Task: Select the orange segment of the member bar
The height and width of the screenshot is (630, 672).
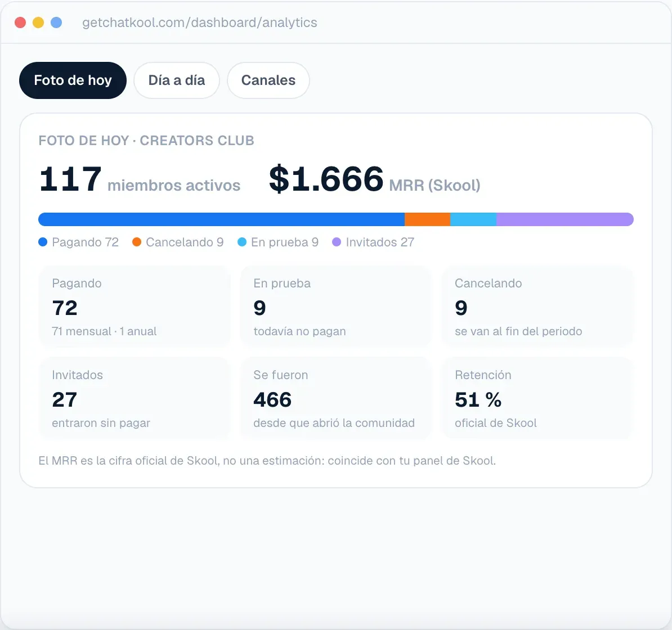Action: coord(428,219)
